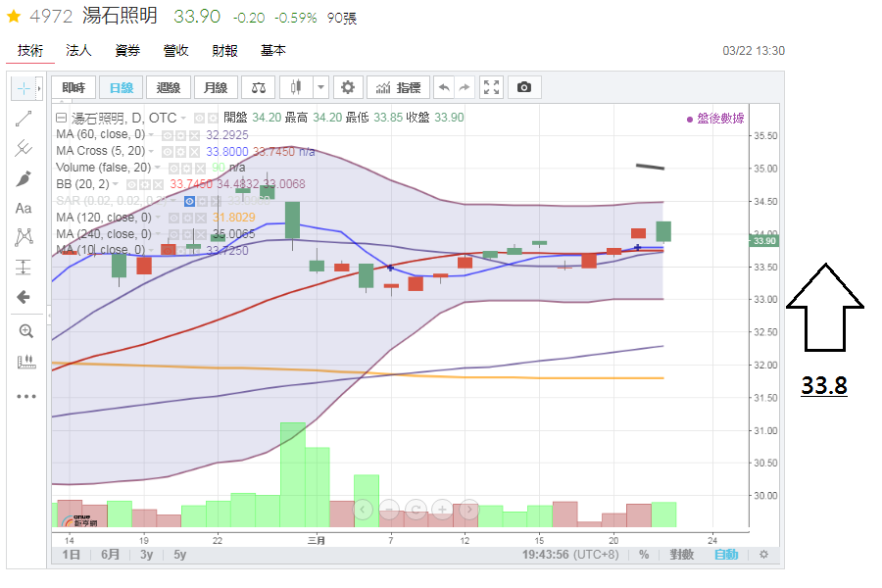This screenshot has width=882, height=588.
Task: Click the left back arrow tool
Action: tap(24, 297)
